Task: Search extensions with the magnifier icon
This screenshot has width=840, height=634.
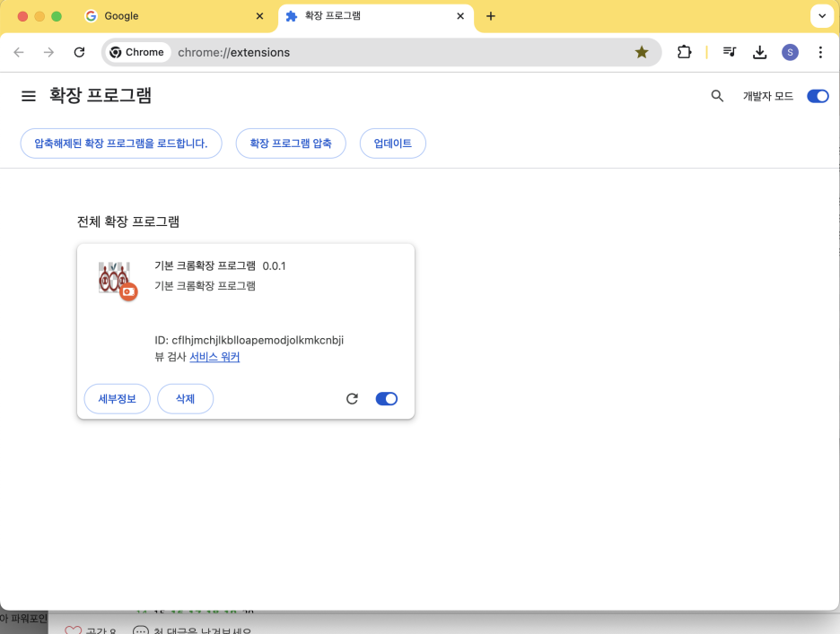Action: click(x=717, y=96)
